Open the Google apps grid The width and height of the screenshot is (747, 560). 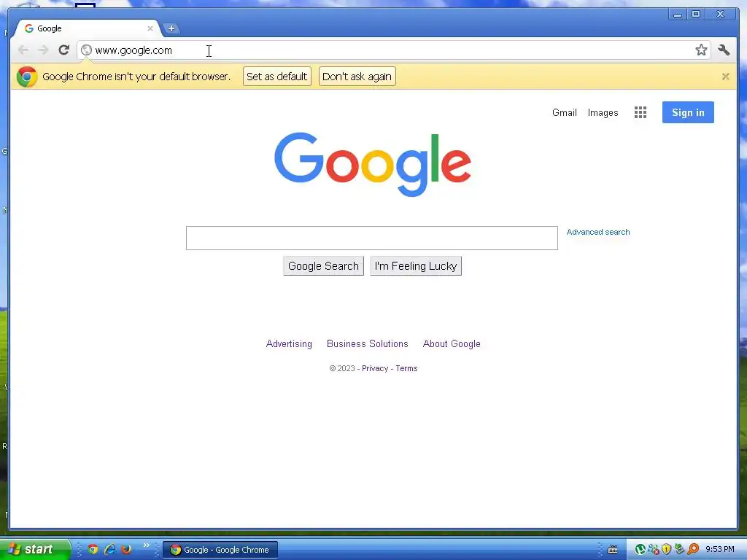pyautogui.click(x=640, y=112)
